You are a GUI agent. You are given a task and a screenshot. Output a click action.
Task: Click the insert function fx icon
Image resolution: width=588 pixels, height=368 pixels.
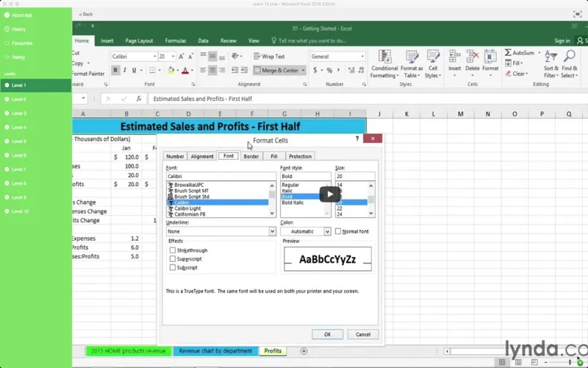tap(139, 99)
